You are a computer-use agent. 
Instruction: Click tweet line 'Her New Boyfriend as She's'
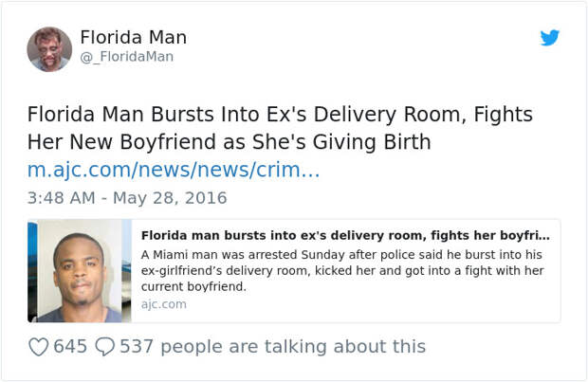(144, 142)
